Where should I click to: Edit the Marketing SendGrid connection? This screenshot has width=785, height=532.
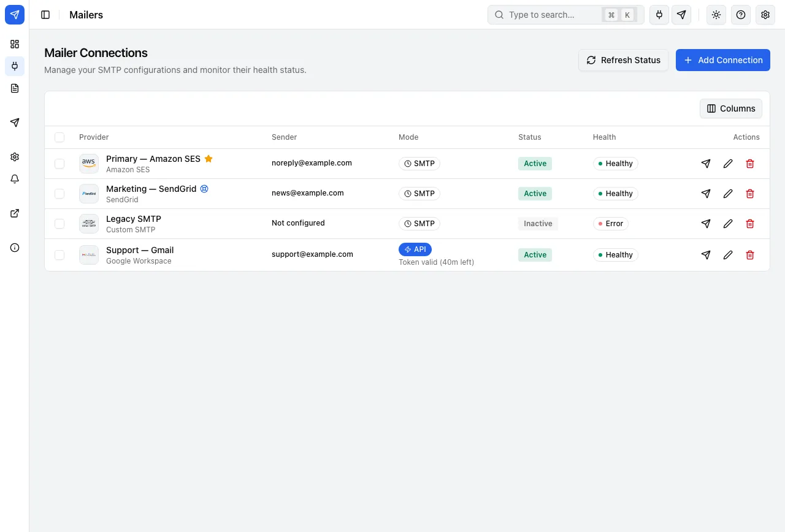[x=728, y=194]
